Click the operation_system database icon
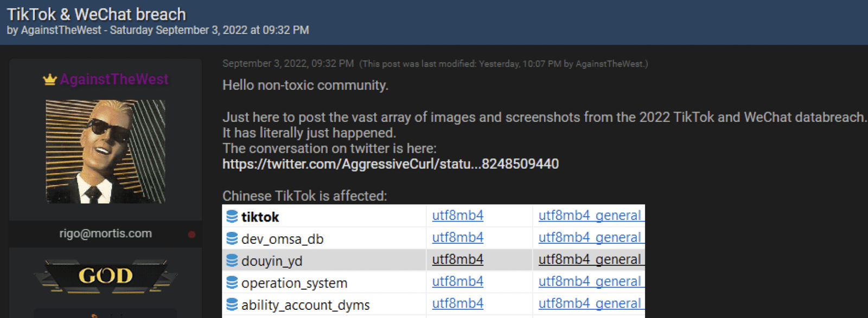868x318 pixels. point(232,283)
